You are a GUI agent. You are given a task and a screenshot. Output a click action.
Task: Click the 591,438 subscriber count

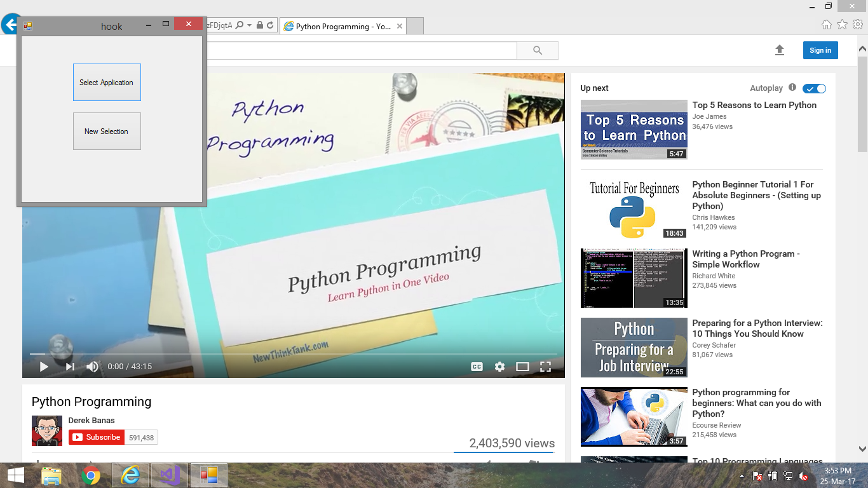click(x=141, y=437)
